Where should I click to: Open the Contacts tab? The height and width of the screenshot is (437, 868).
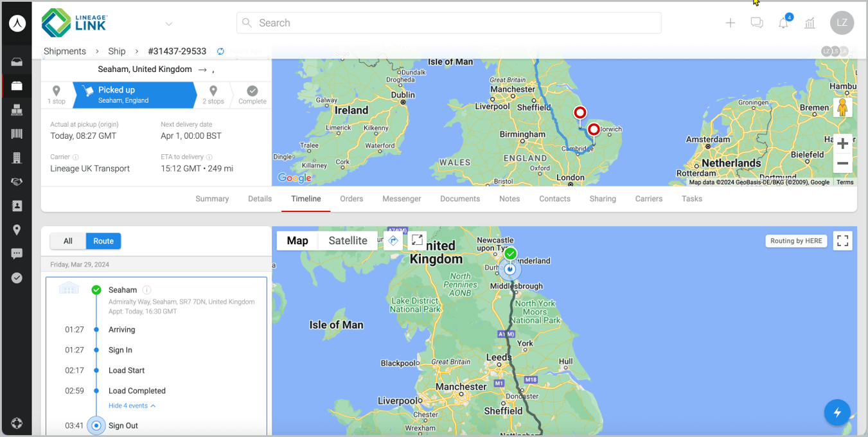[554, 199]
